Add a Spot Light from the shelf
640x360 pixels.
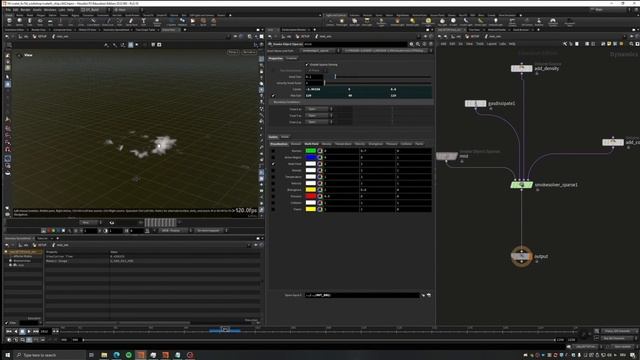[x=354, y=22]
